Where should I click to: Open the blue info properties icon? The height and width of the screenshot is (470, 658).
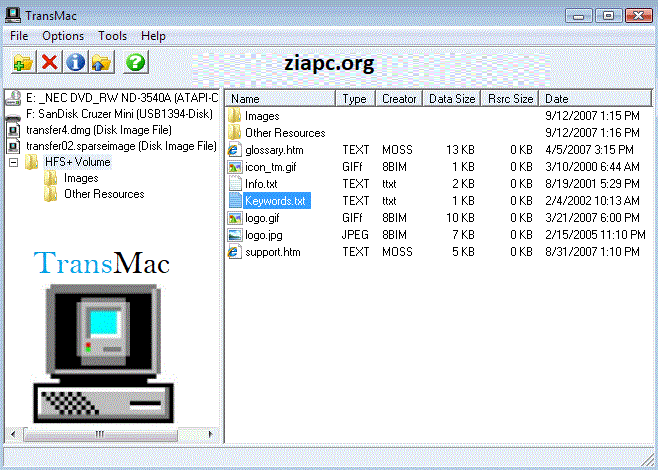(76, 62)
